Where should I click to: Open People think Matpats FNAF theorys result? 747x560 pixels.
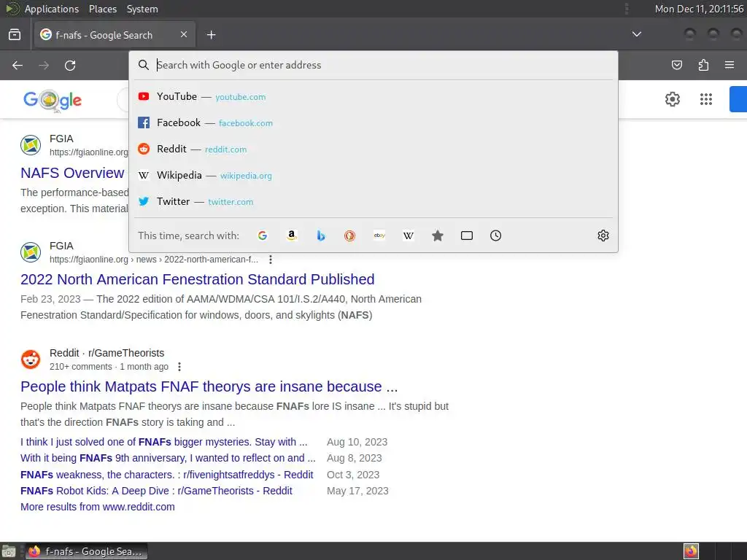point(209,386)
